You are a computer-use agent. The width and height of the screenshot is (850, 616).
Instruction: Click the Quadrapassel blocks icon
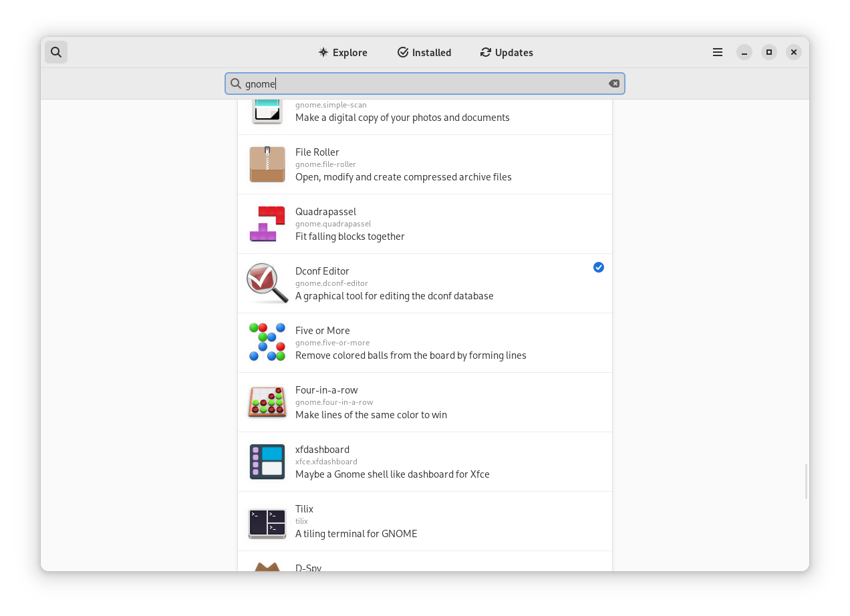tap(267, 224)
